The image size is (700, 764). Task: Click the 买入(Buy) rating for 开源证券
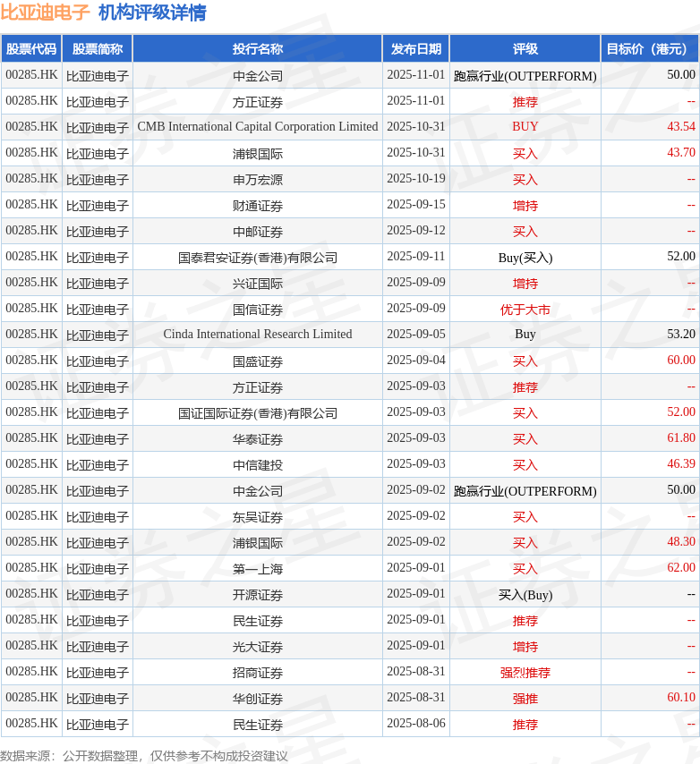[525, 594]
